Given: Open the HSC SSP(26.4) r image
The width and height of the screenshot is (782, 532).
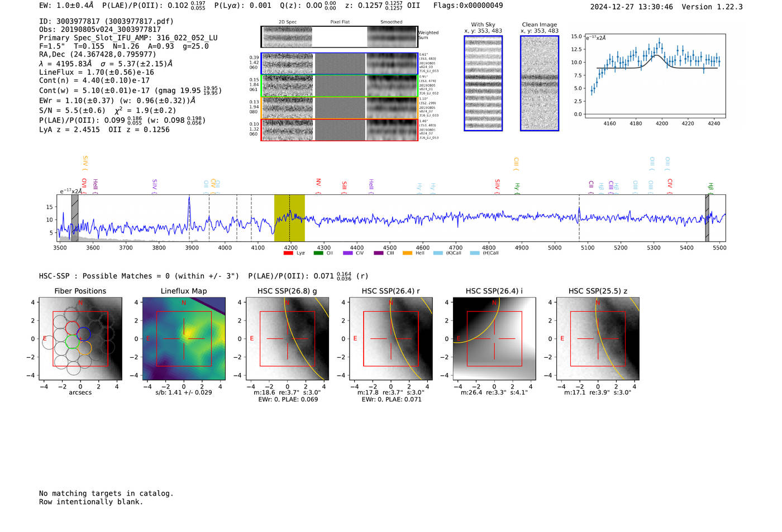Looking at the screenshot, I should pos(390,339).
